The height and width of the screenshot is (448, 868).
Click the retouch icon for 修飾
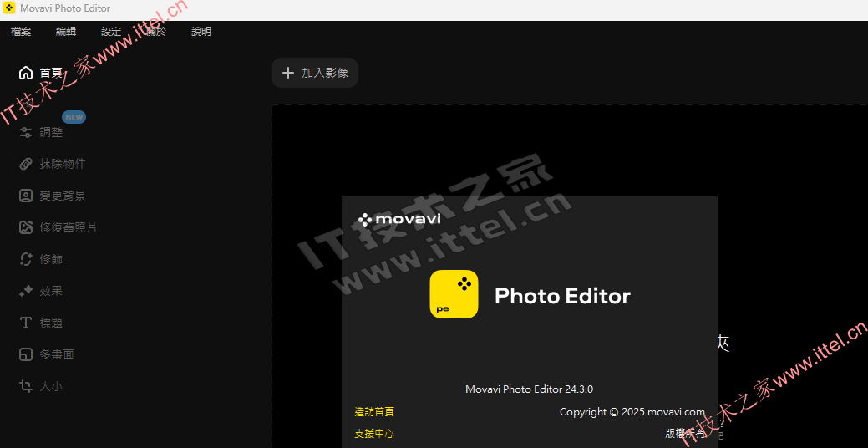(25, 259)
